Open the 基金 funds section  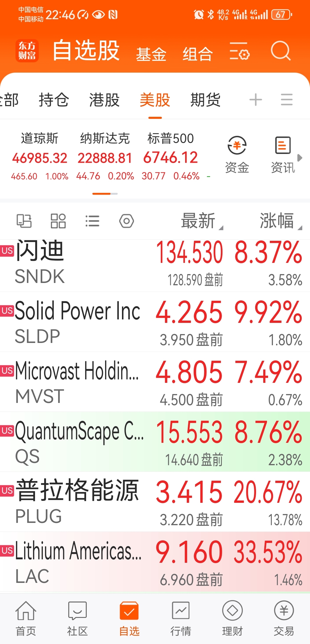point(151,54)
